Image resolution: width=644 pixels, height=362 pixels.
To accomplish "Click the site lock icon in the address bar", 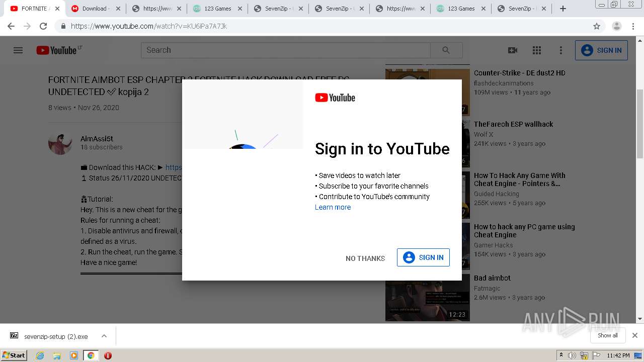I will [x=63, y=26].
